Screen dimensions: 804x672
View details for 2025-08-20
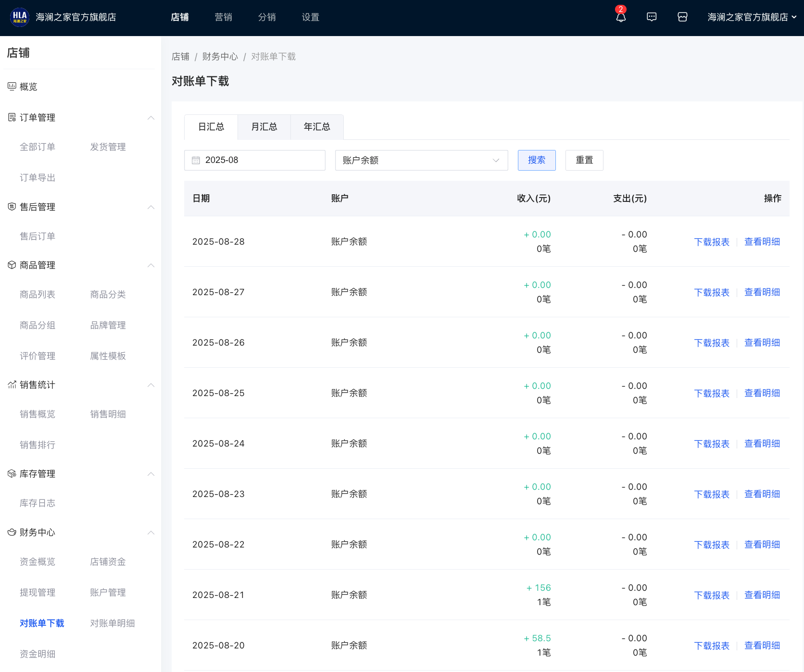pos(762,646)
